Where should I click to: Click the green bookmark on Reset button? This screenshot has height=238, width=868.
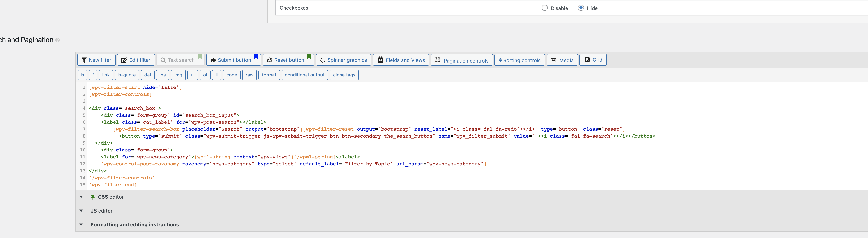pyautogui.click(x=309, y=56)
